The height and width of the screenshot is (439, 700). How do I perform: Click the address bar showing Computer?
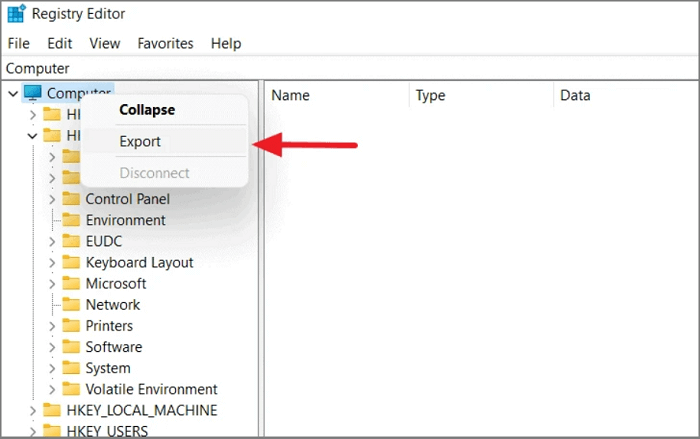[x=350, y=68]
